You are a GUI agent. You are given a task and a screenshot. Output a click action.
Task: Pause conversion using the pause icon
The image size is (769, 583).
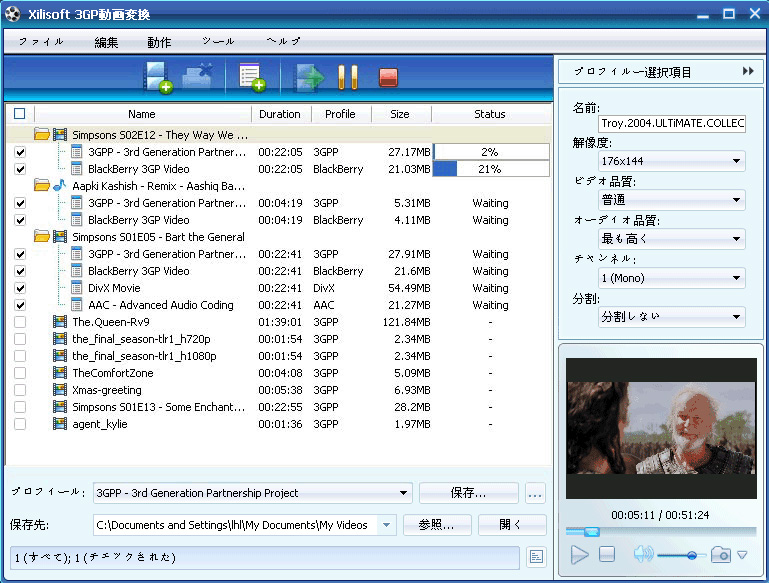click(347, 77)
